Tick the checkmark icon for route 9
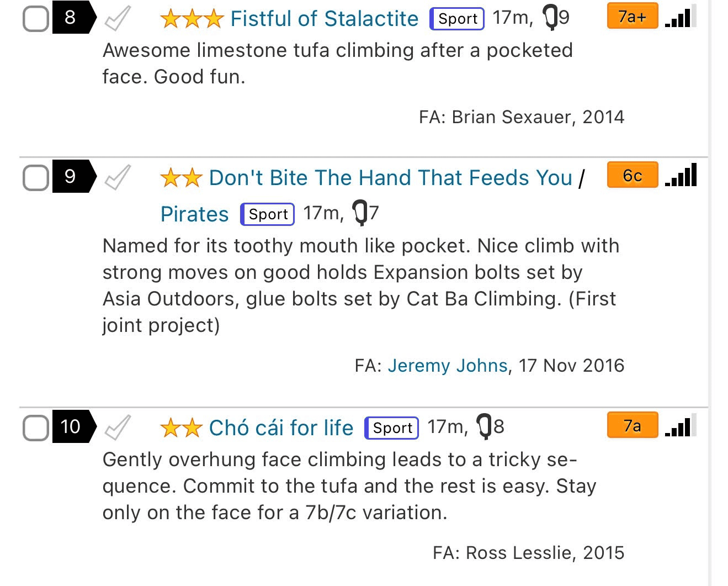Viewport: 728px width, 586px height. click(118, 177)
